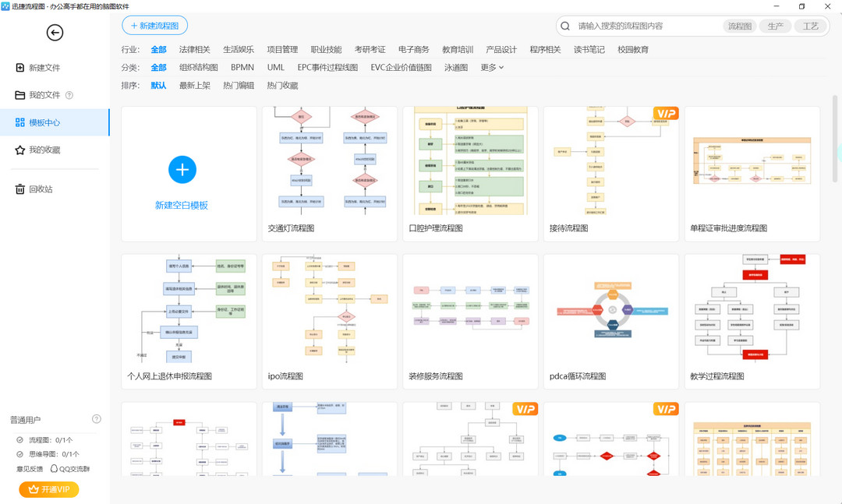This screenshot has height=504, width=842.
Task: Switch to the 电子商务 industry filter
Action: pos(413,48)
